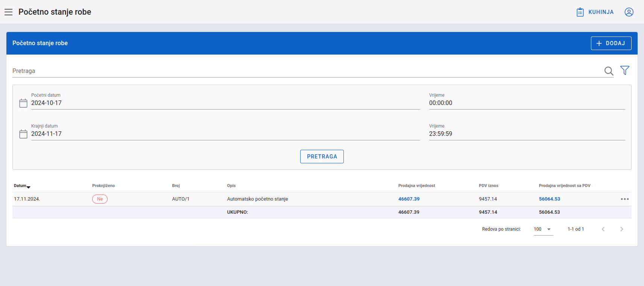
Task: Click the DODAJ button
Action: pyautogui.click(x=611, y=43)
